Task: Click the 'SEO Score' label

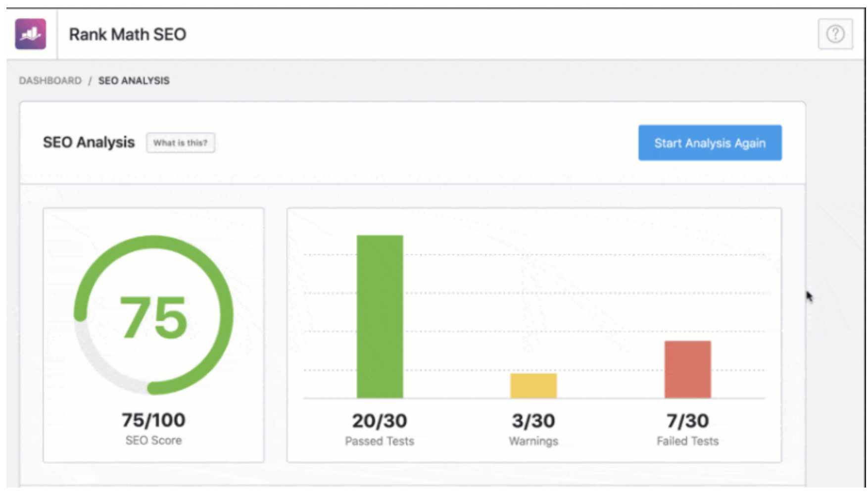Action: pyautogui.click(x=153, y=441)
